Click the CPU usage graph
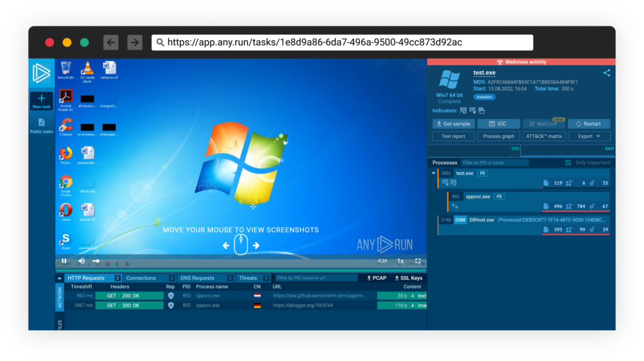 474,151
